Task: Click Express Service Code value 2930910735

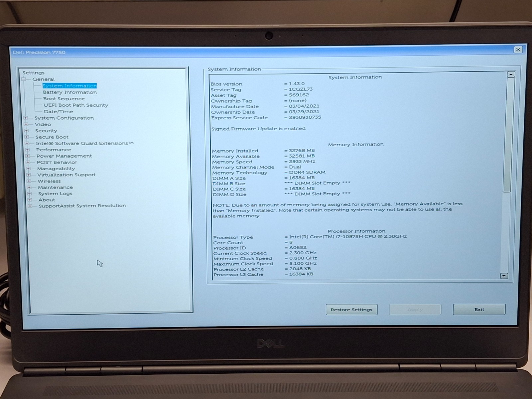Action: tap(305, 117)
